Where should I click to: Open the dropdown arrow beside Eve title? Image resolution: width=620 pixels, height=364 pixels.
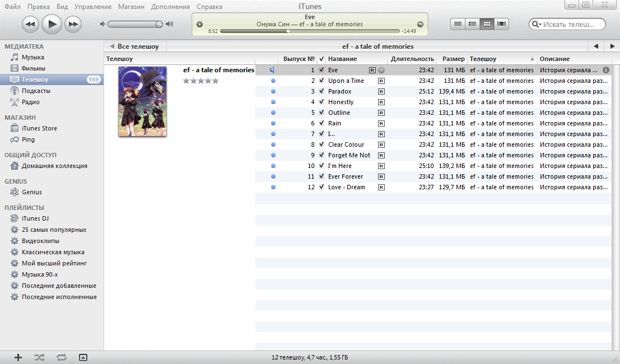(x=381, y=70)
